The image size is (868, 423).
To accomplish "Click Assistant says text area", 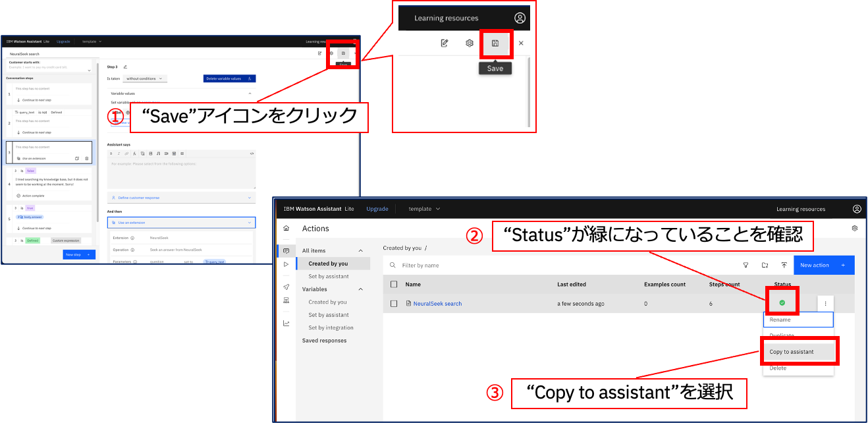I will (181, 173).
